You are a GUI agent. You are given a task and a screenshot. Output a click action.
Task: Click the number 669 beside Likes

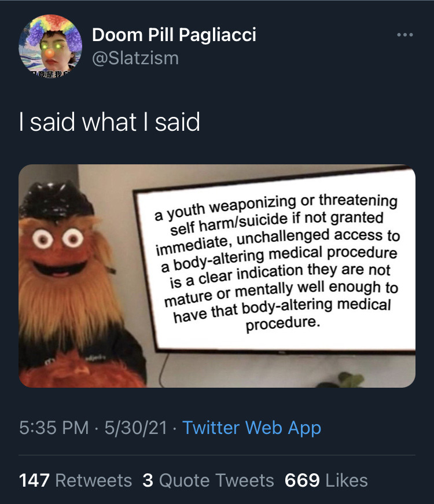pos(302,480)
